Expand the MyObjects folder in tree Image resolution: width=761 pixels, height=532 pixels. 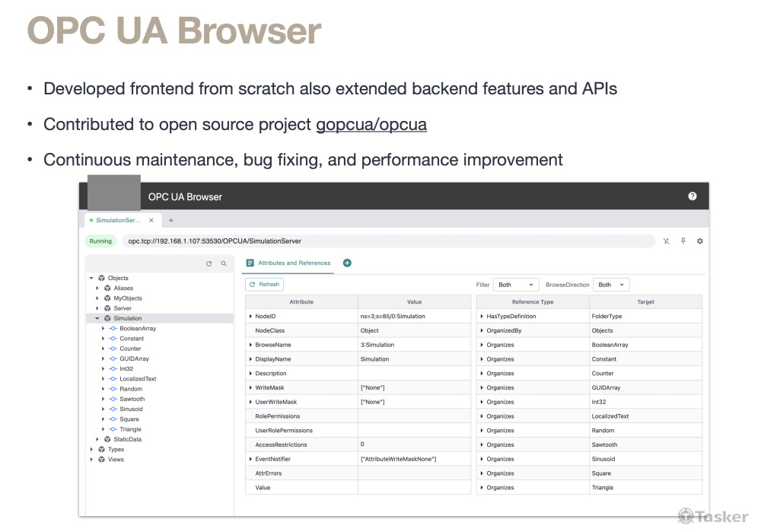97,298
